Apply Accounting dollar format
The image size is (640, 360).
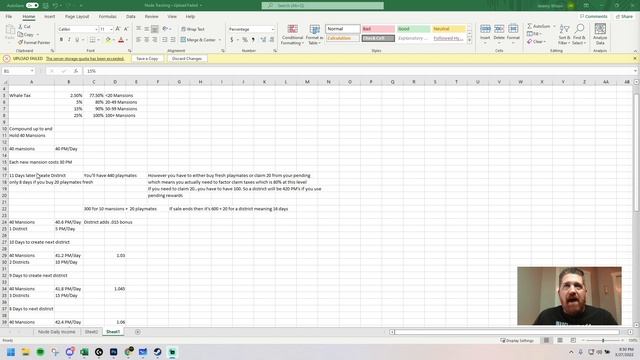point(231,40)
